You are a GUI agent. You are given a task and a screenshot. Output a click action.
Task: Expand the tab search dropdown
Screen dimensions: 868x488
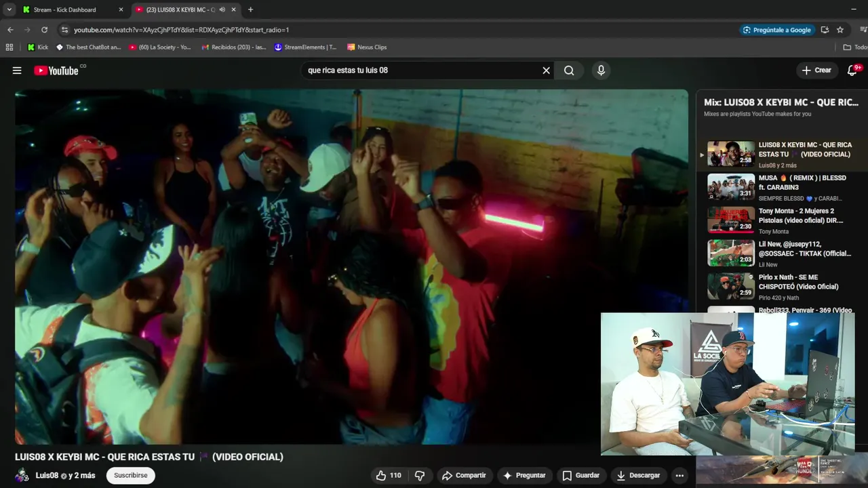(9, 9)
